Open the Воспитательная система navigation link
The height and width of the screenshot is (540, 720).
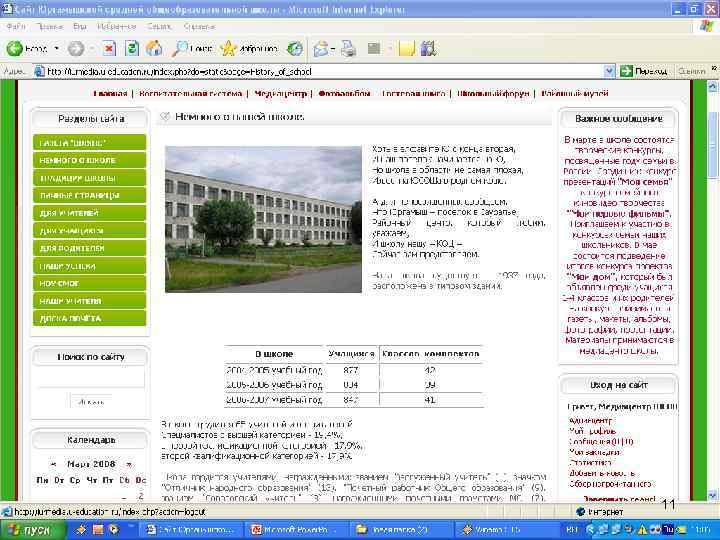[x=190, y=94]
